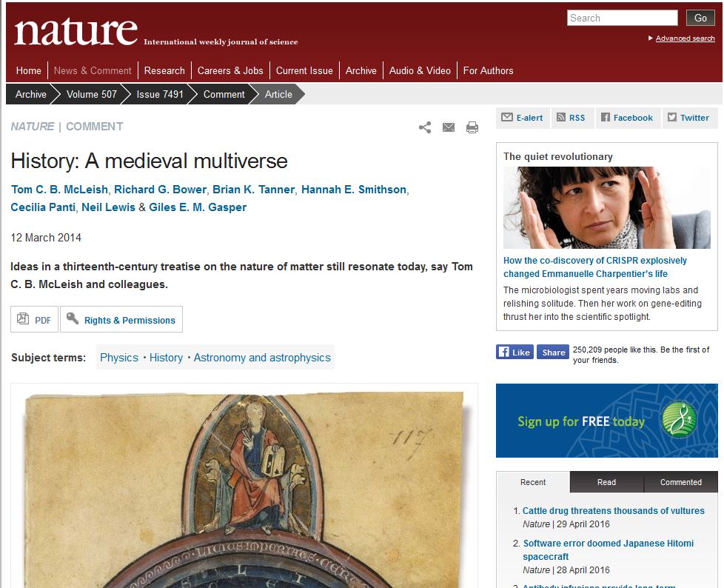Select the Volume 507 breadcrumb

coord(91,94)
